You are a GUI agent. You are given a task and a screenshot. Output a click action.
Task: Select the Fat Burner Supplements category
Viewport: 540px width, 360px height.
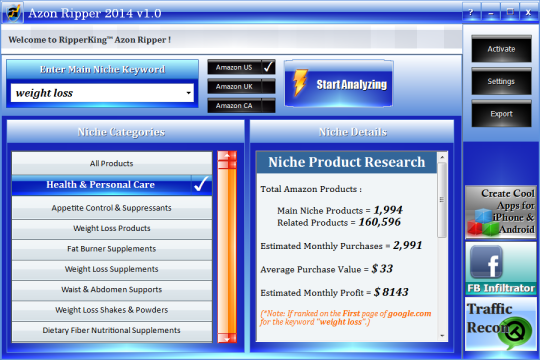[112, 249]
